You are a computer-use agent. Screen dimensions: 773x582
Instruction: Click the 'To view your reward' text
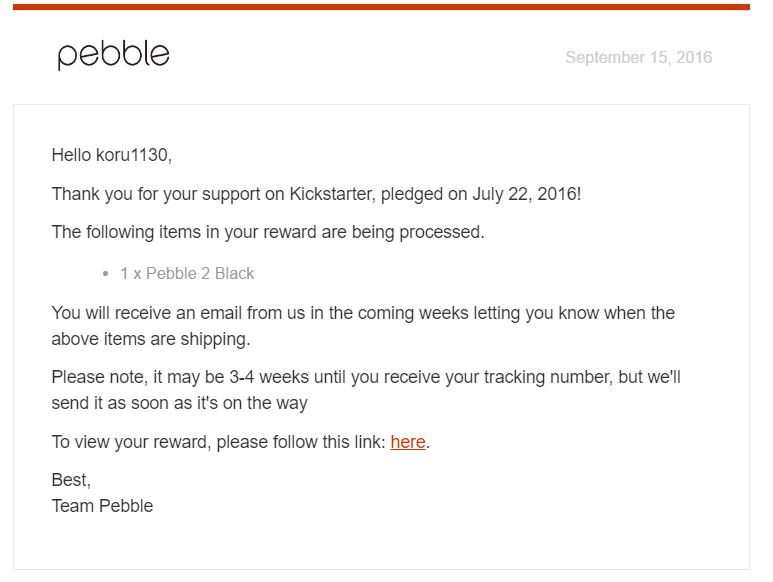click(130, 442)
